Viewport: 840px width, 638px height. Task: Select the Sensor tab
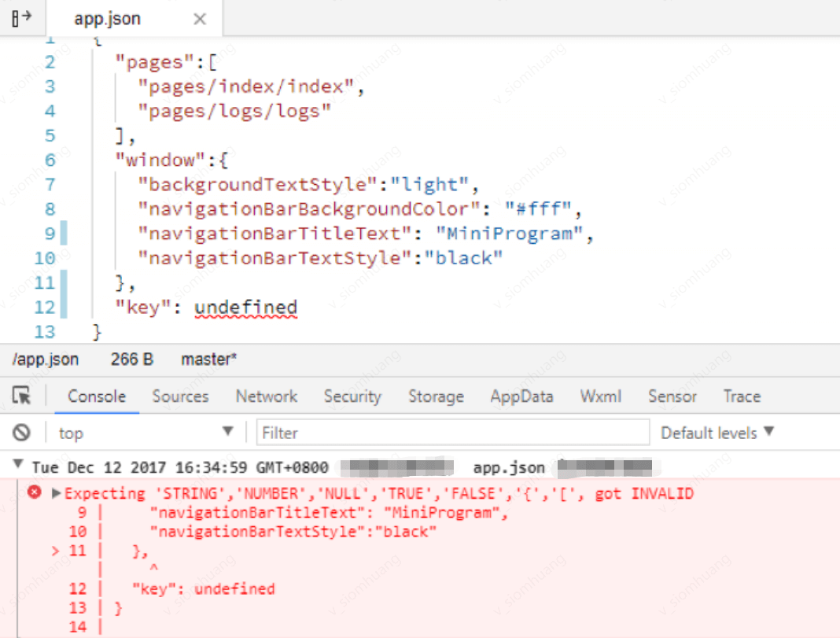tap(672, 396)
